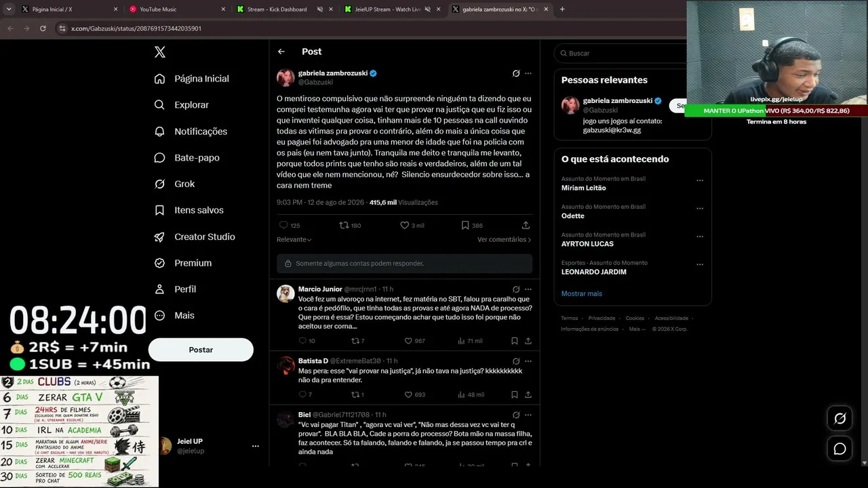Open the floating Grok button
The image size is (868, 488).
pos(840,419)
